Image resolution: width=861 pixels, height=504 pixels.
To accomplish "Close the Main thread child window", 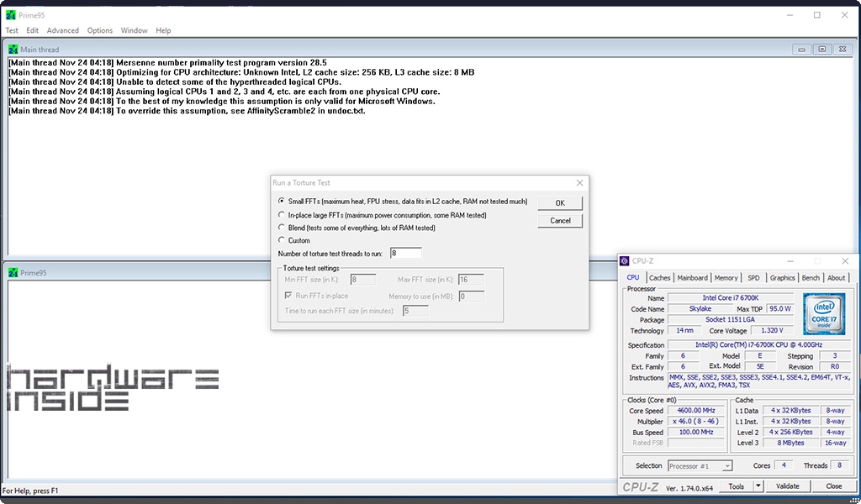I will tap(843, 50).
